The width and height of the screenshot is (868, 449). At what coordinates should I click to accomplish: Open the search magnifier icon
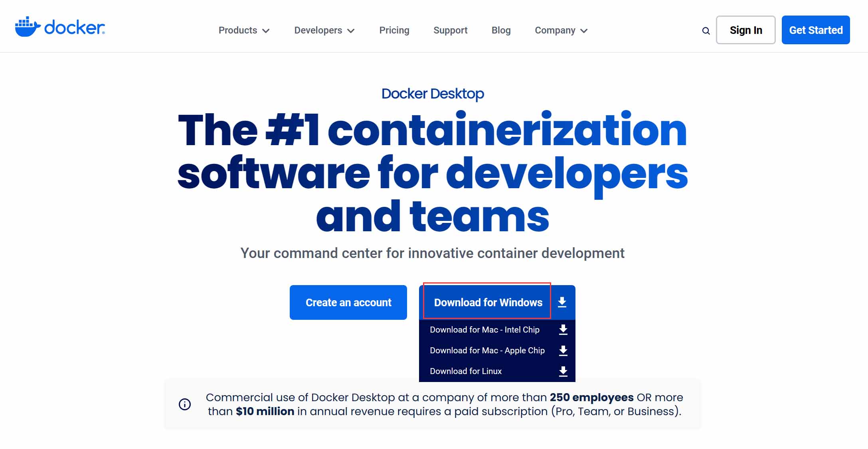706,31
